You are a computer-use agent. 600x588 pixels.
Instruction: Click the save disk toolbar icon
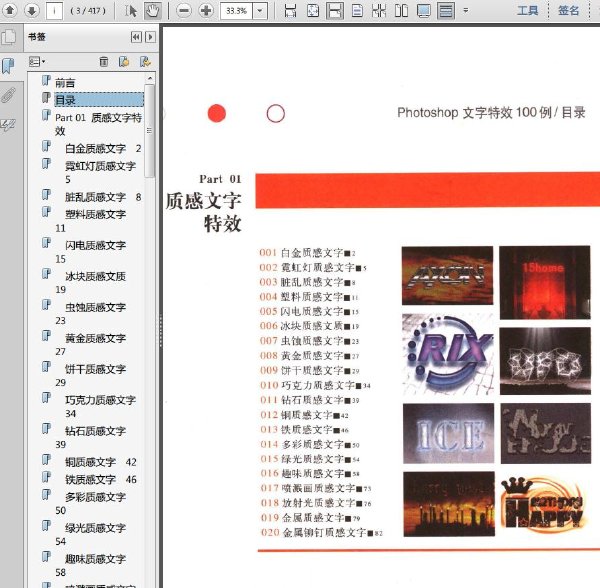335,11
